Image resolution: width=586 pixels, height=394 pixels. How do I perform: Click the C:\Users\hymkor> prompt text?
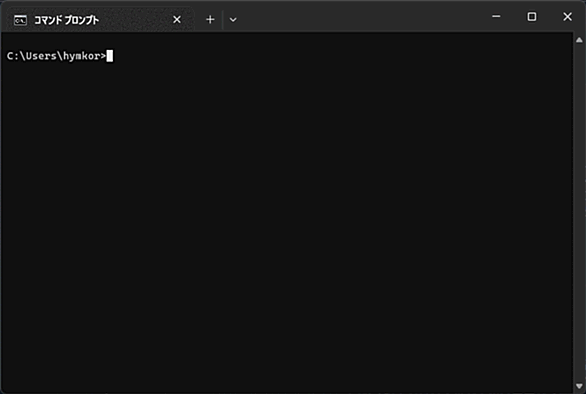56,56
